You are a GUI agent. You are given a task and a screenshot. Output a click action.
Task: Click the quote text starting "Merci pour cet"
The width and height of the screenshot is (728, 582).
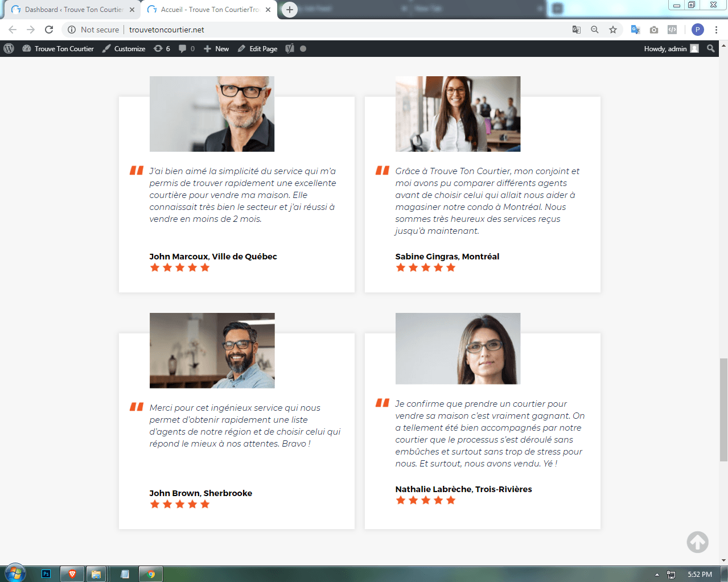tap(245, 426)
